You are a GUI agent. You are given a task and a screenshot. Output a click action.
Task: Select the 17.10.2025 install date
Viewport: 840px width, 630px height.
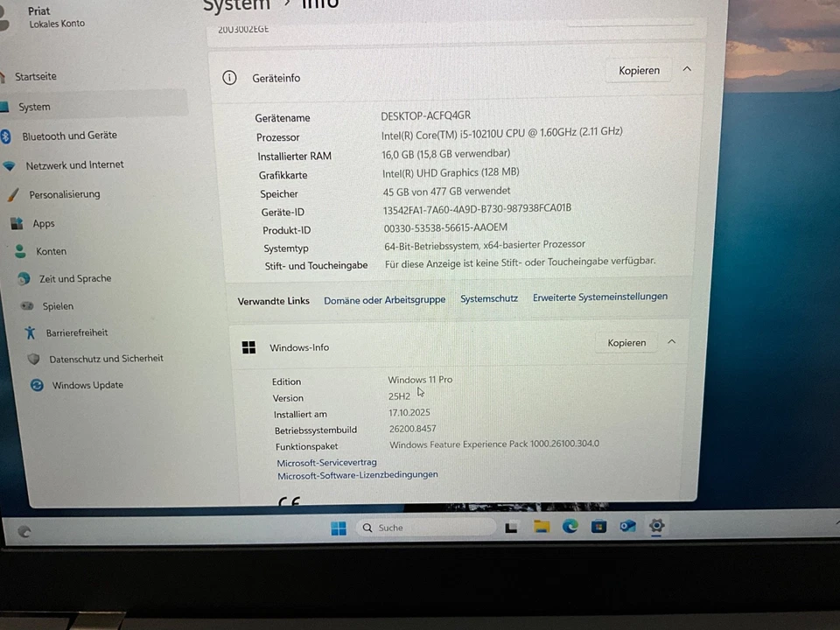[x=409, y=412]
